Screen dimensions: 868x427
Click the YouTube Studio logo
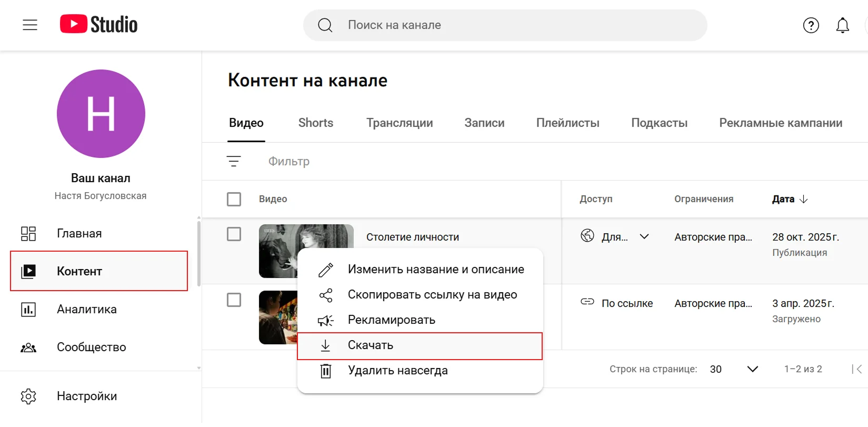pos(98,25)
